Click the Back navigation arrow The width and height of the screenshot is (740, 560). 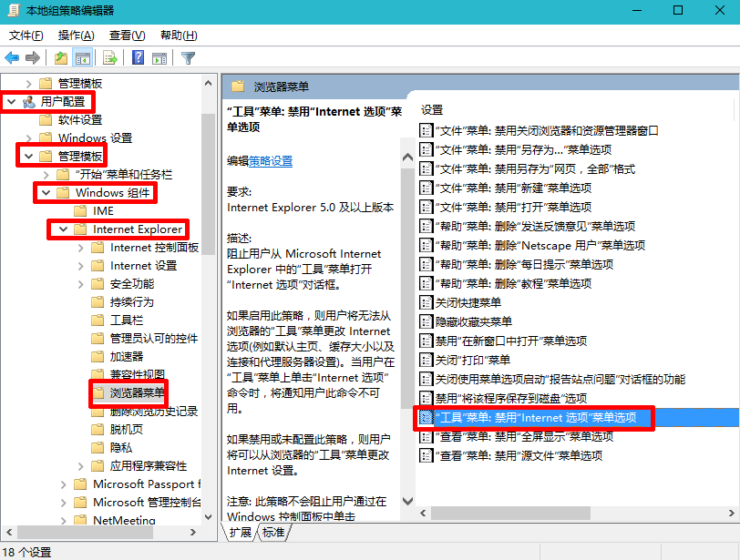click(12, 56)
